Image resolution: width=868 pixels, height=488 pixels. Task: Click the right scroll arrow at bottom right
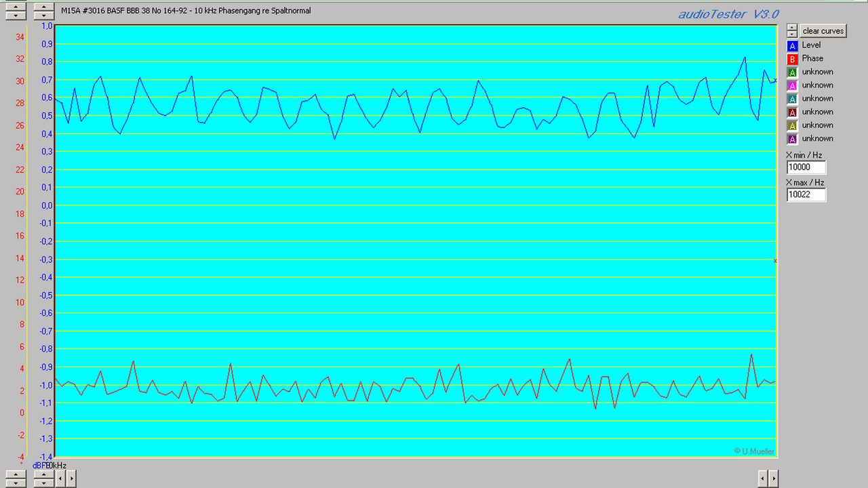tap(774, 478)
